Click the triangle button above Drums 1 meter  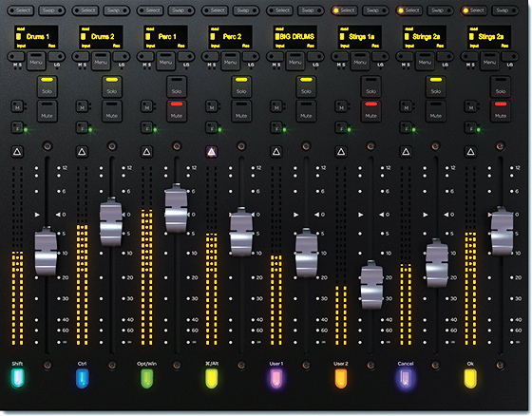pyautogui.click(x=17, y=152)
